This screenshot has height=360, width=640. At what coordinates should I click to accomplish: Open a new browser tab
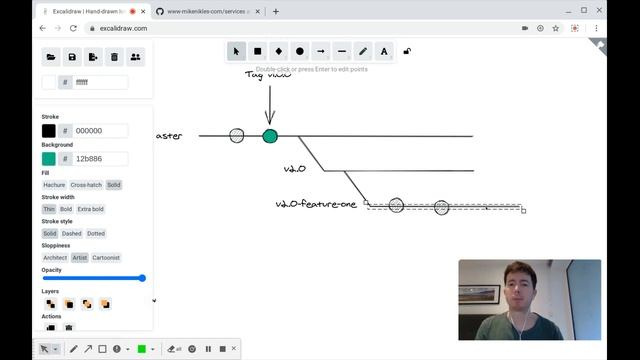(x=276, y=11)
